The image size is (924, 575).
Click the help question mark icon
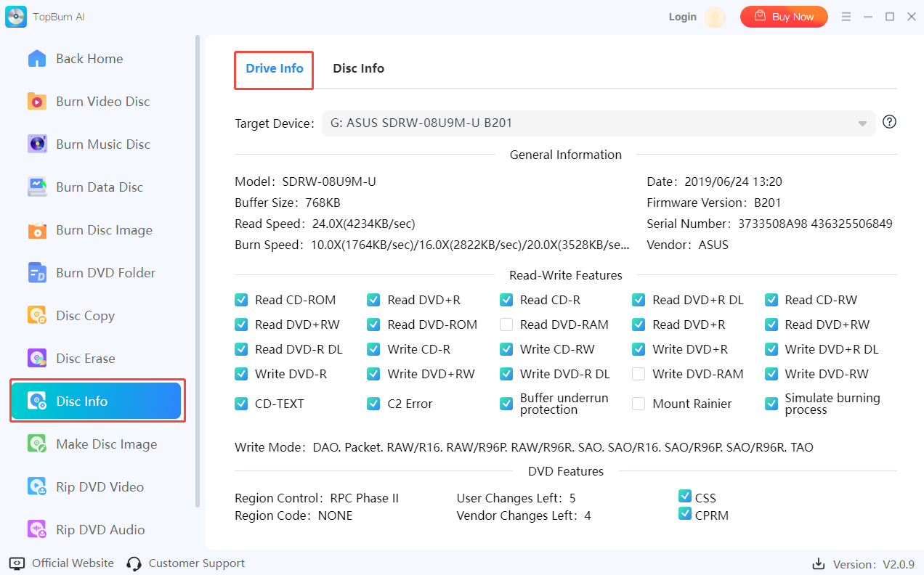coord(889,122)
